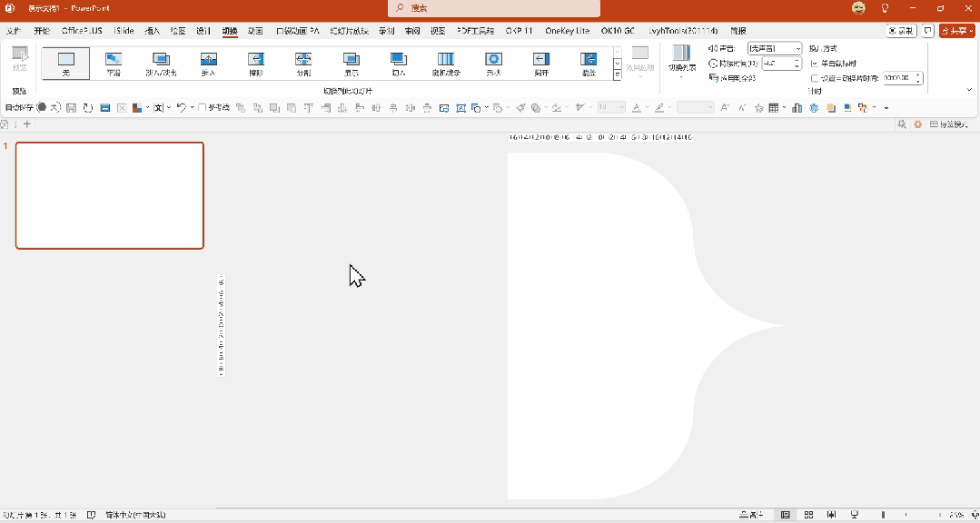This screenshot has height=523, width=980.
Task: Switch to the 插入 Insert tab
Action: pos(153,31)
